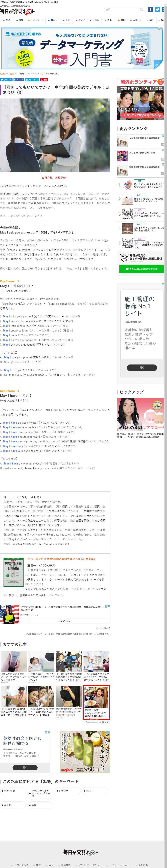Click the Facebook share button below breadcrumbs

(19, 80)
